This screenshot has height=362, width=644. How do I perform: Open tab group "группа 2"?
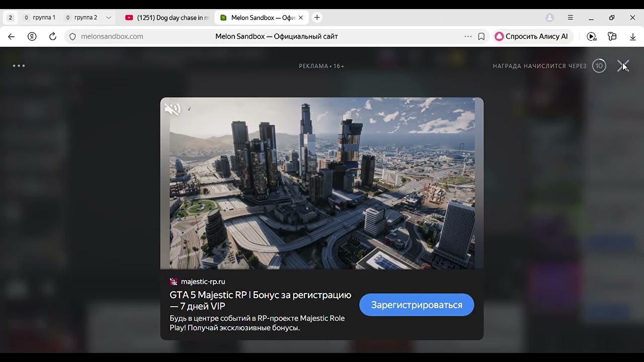pos(82,18)
